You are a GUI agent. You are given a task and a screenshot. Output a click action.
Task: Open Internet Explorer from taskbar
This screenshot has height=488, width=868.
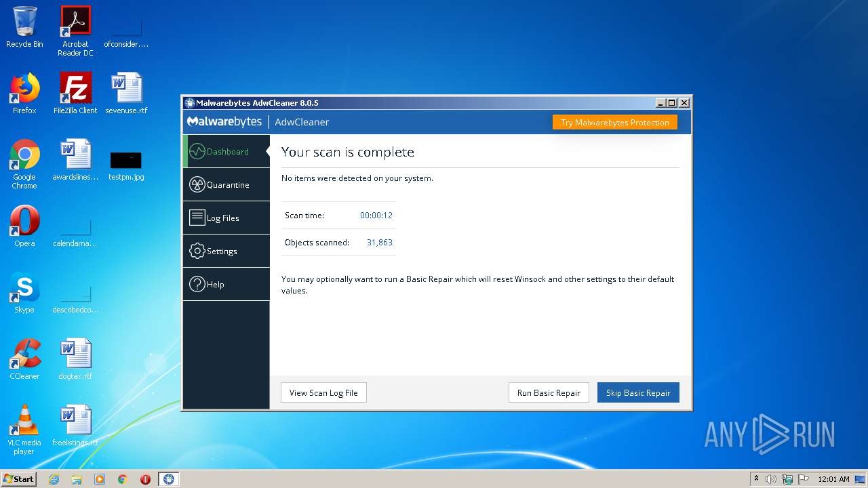[54, 479]
